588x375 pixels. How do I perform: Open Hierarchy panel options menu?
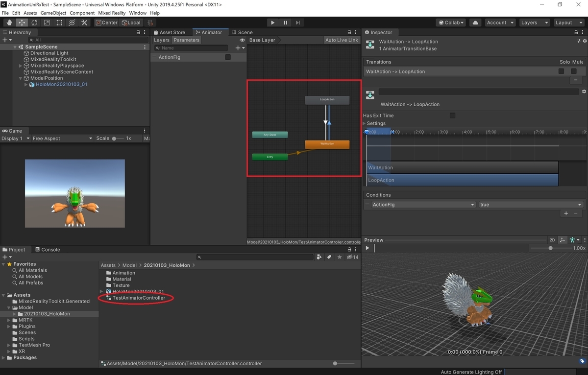tap(145, 32)
